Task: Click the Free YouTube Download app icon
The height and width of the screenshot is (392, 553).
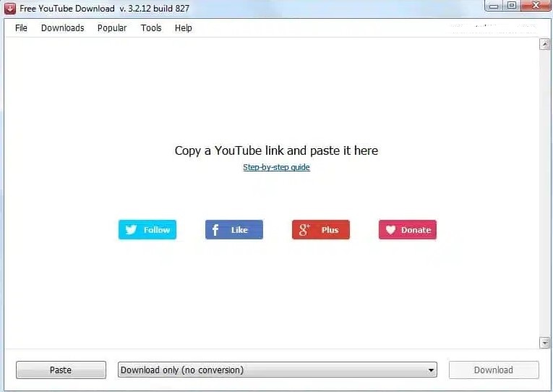Action: click(10, 8)
